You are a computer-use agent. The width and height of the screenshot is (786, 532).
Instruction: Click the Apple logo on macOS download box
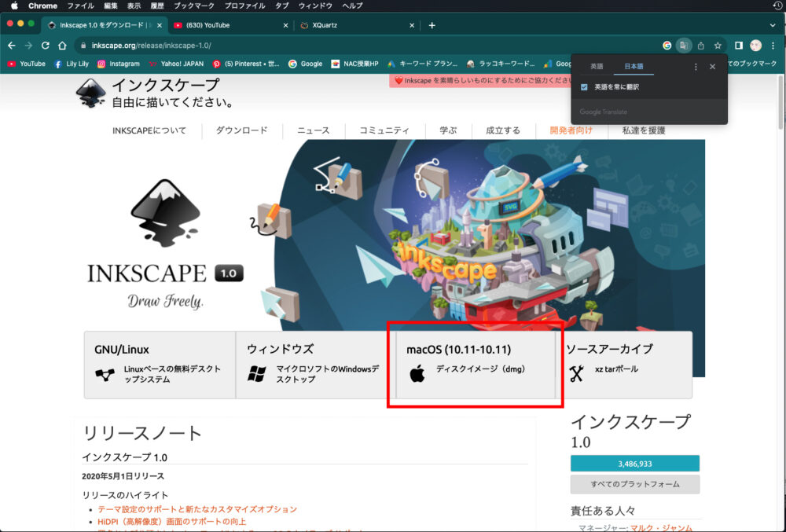pos(417,374)
